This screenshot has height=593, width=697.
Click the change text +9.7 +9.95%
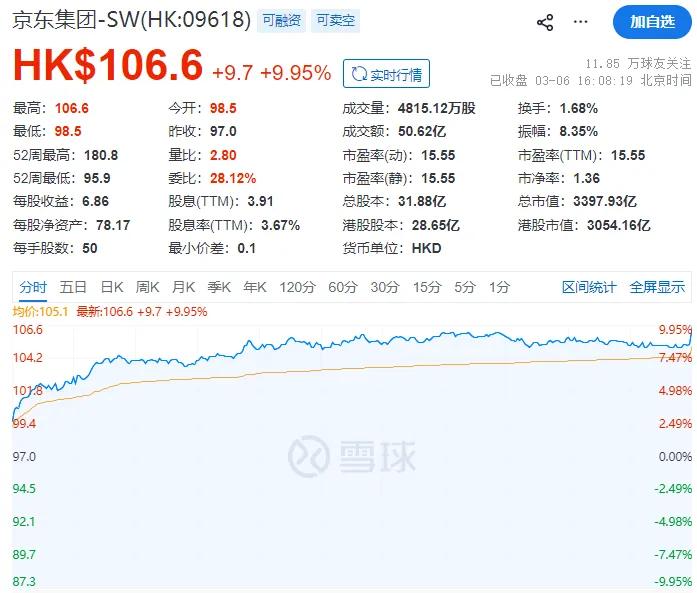pos(272,73)
